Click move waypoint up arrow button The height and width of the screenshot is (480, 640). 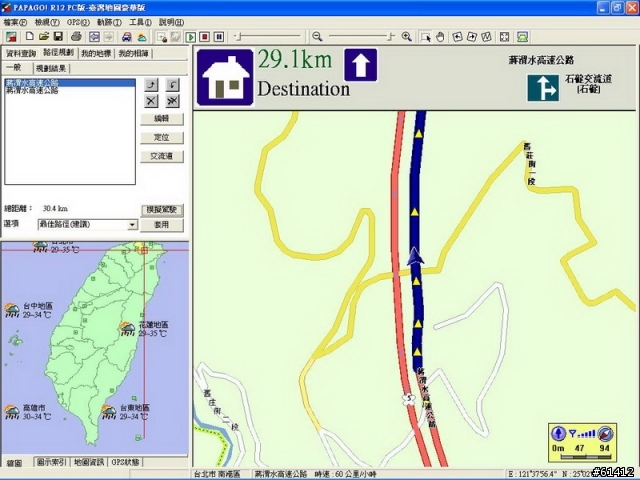click(151, 85)
